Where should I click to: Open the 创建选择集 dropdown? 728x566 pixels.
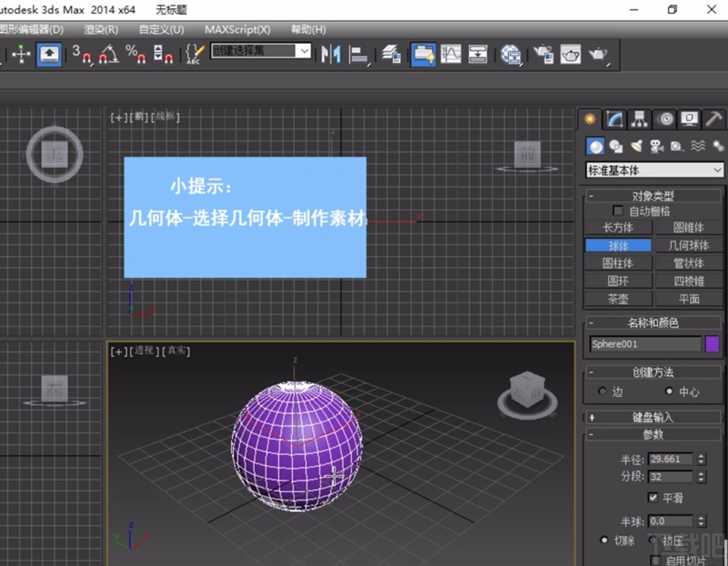click(305, 51)
